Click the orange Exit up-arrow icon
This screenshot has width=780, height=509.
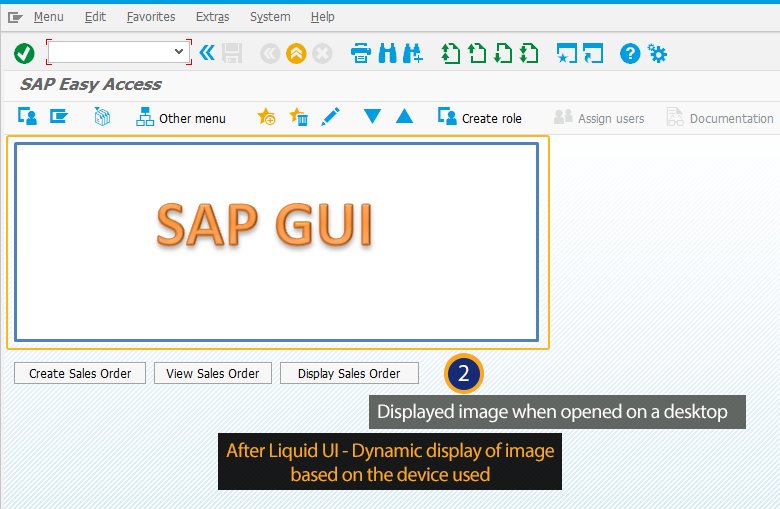296,54
